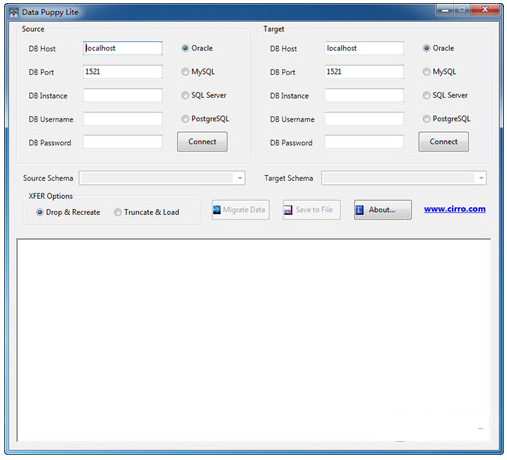Focus the Target DB Username field

[364, 119]
